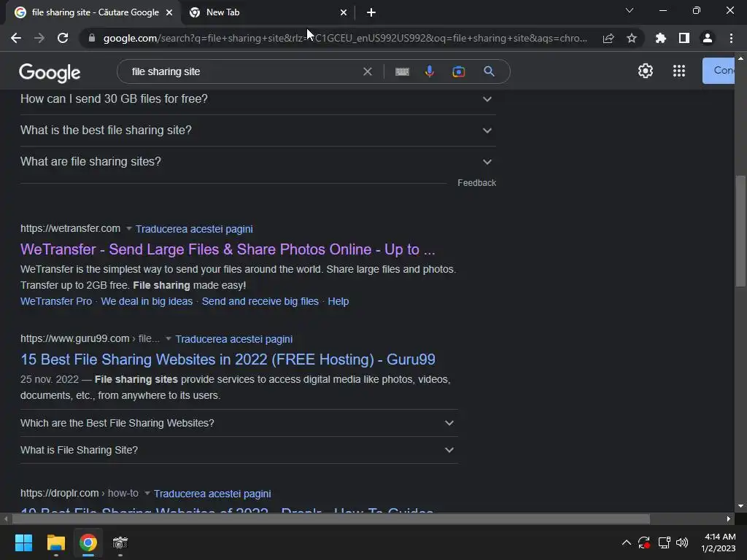The image size is (747, 560).
Task: Open the Chrome profile avatar menu
Action: (708, 38)
